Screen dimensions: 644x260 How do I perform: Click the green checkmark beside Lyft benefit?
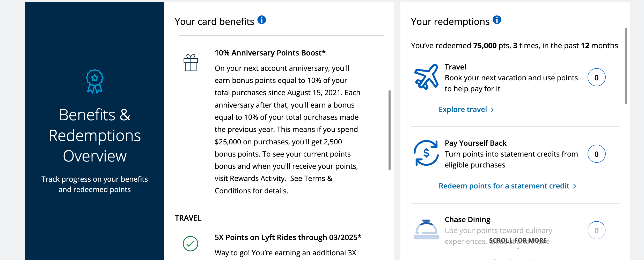191,244
